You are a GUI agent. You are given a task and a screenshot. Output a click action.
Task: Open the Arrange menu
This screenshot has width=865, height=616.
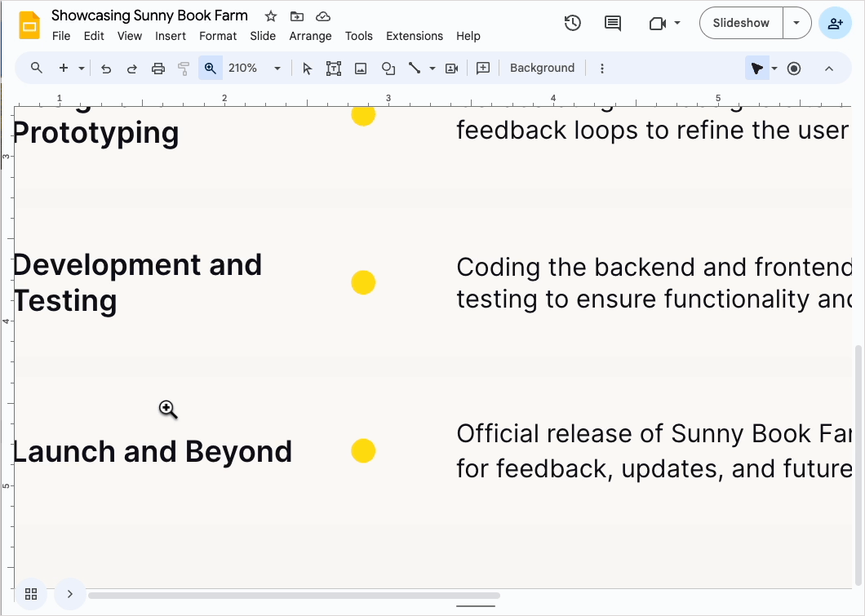click(310, 36)
